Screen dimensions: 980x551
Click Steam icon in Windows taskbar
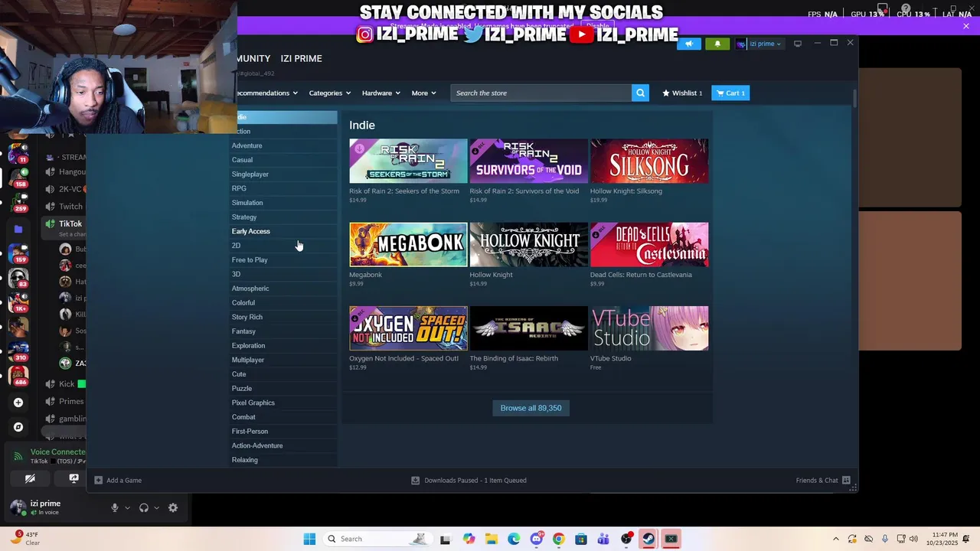[x=648, y=539]
